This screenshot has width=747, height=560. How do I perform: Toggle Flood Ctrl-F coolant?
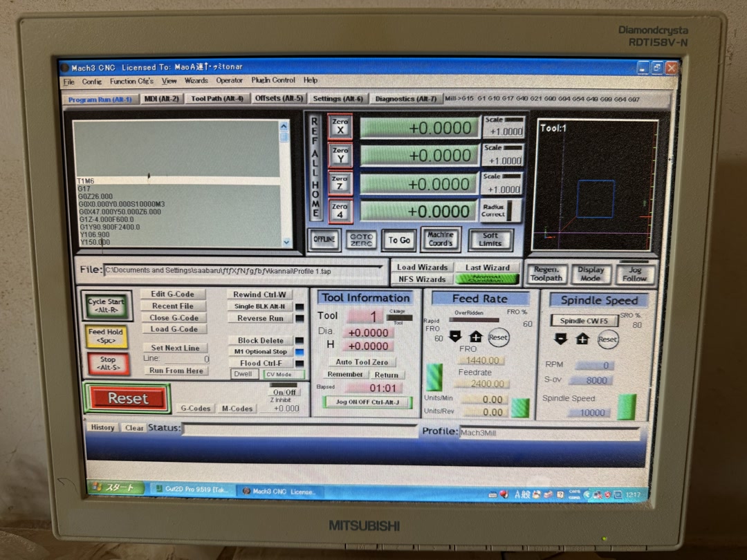coord(260,363)
